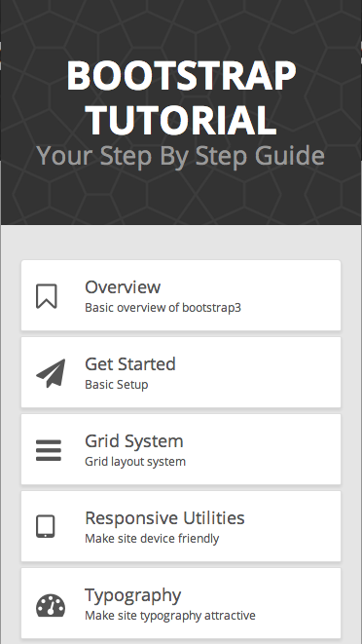Click 'Make site typography attractive' text
362x644 pixels.
pos(170,616)
